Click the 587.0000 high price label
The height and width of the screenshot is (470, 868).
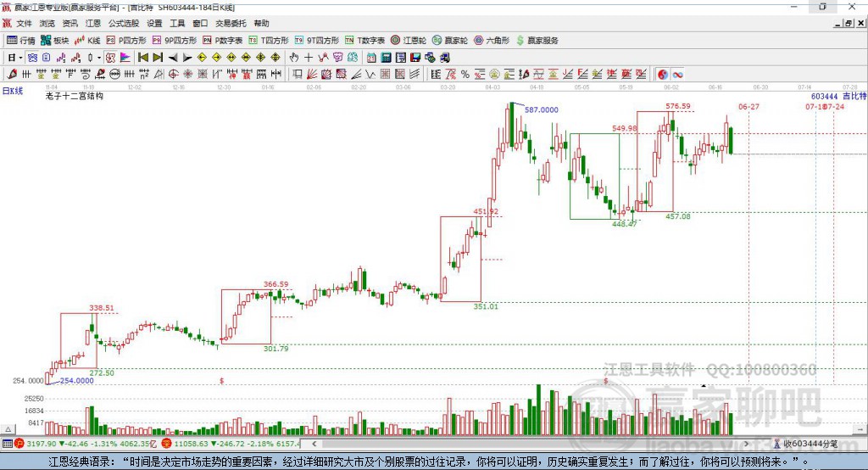(x=542, y=109)
